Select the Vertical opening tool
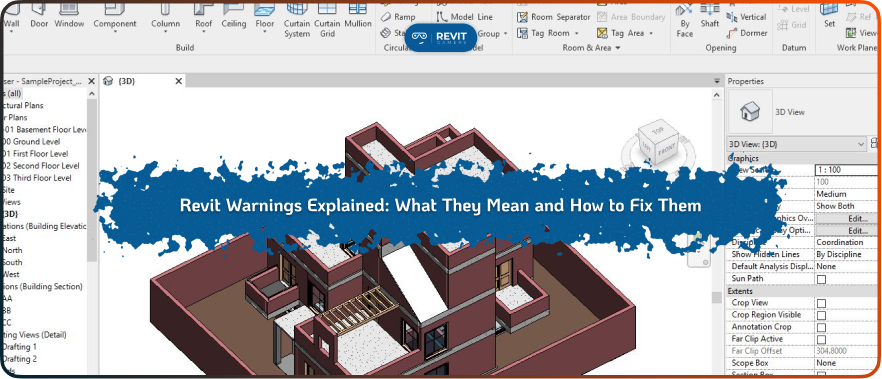 (746, 17)
